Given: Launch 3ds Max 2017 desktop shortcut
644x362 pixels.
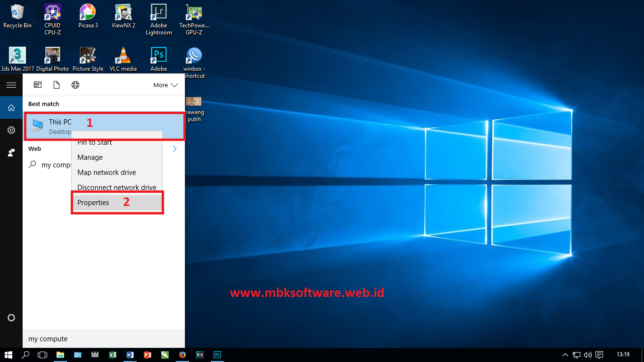Looking at the screenshot, I should point(17,54).
